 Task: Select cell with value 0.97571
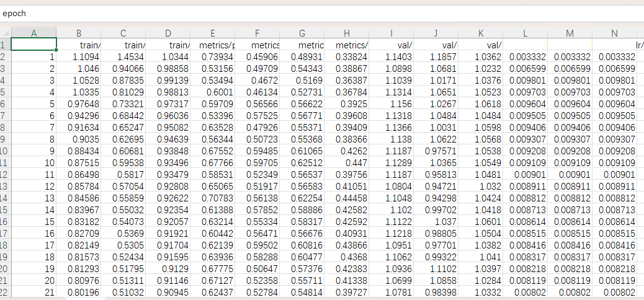click(x=436, y=151)
